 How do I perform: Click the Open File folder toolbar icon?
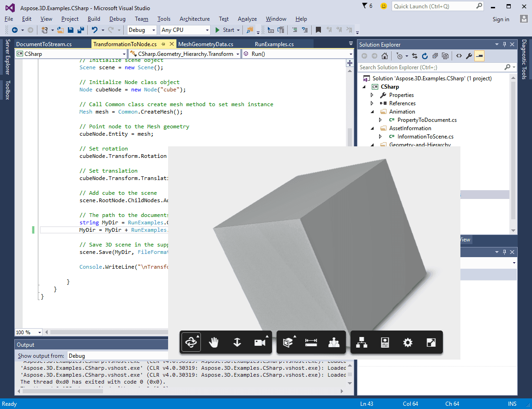pyautogui.click(x=60, y=30)
